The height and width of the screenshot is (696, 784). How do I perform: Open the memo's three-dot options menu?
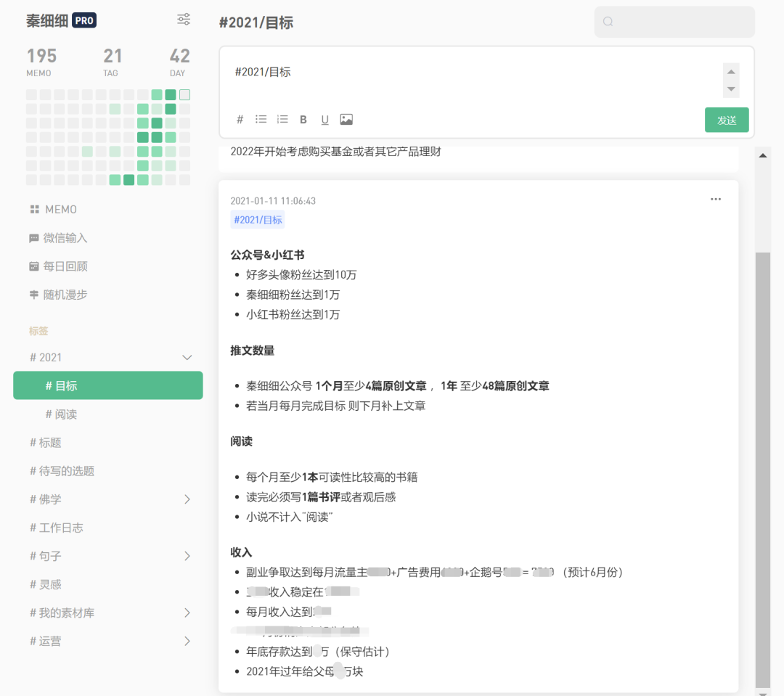(716, 199)
